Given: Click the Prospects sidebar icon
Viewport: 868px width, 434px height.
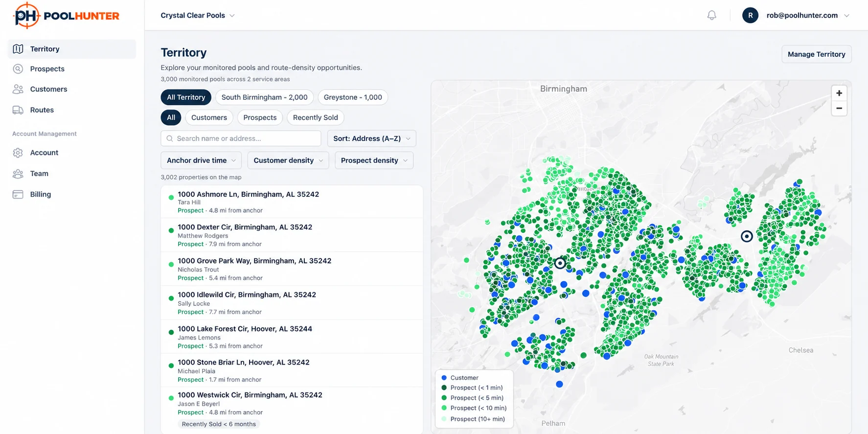Looking at the screenshot, I should pyautogui.click(x=18, y=69).
